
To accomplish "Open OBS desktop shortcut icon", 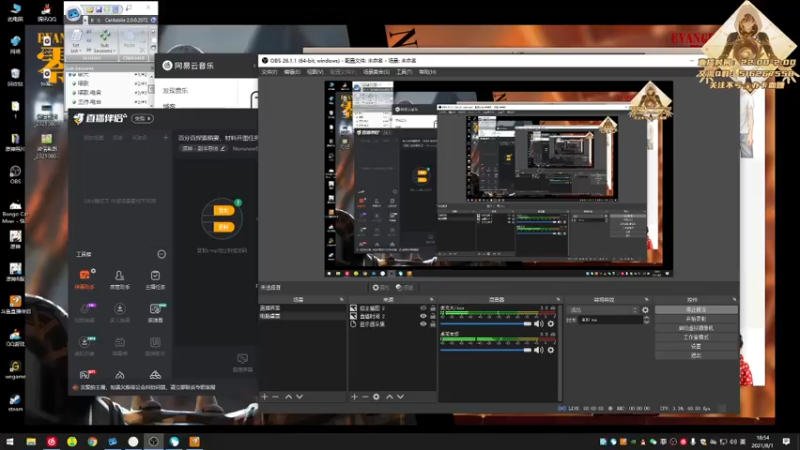I will pyautogui.click(x=15, y=174).
